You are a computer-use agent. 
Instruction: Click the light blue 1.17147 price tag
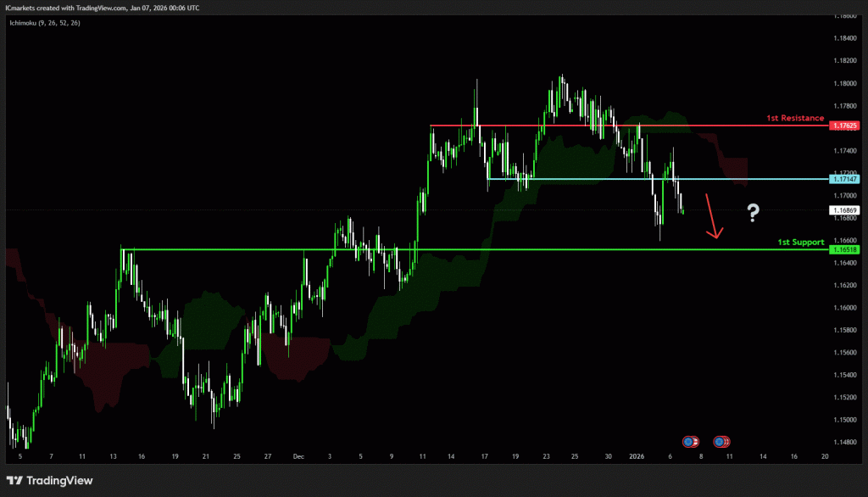pos(845,179)
